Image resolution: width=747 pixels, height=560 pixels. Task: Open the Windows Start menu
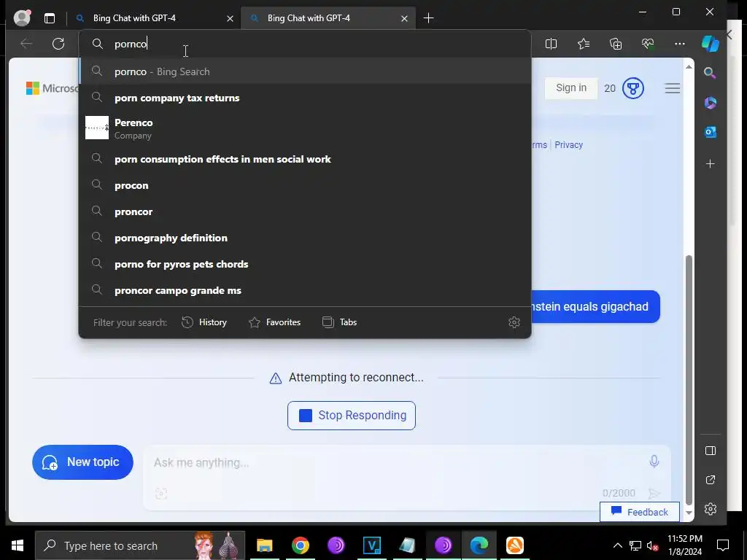coord(18,545)
